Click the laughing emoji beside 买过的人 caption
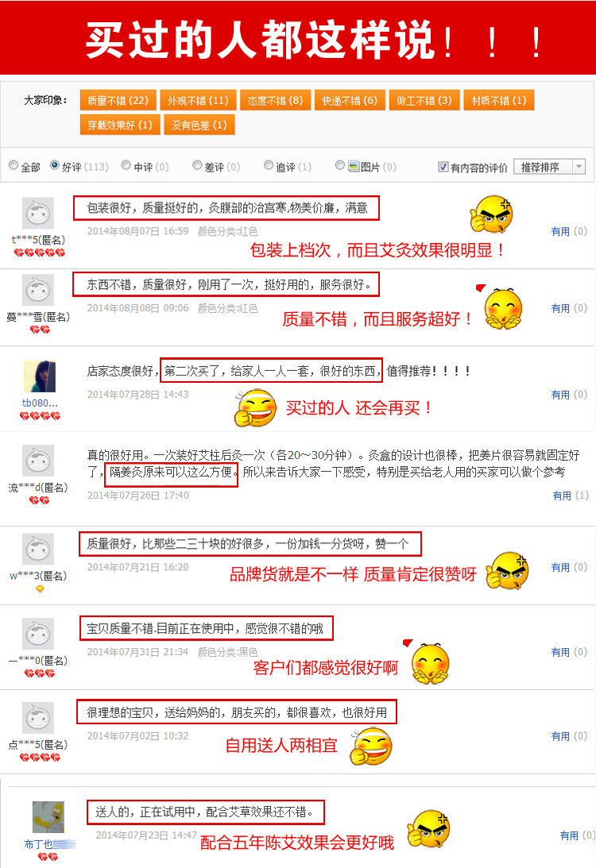This screenshot has height=868, width=596. click(255, 407)
